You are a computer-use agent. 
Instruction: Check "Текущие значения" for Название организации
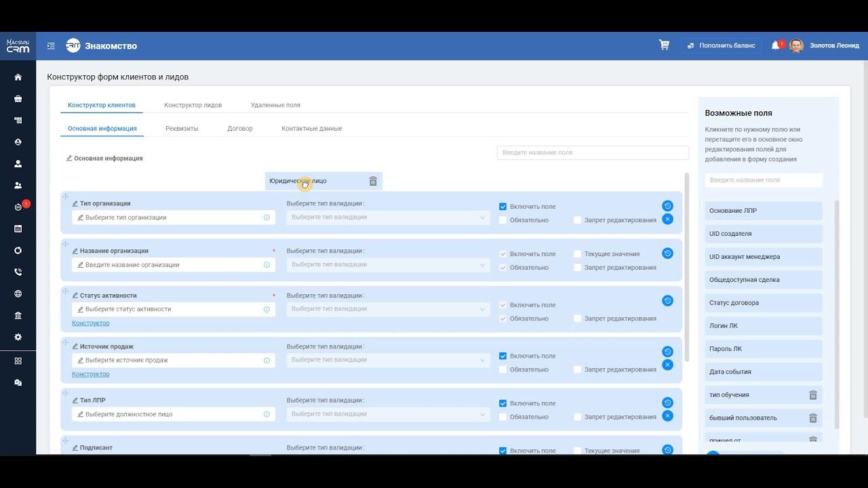pyautogui.click(x=577, y=254)
